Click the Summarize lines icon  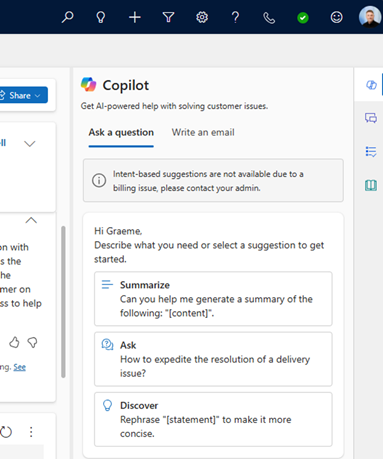(x=107, y=285)
